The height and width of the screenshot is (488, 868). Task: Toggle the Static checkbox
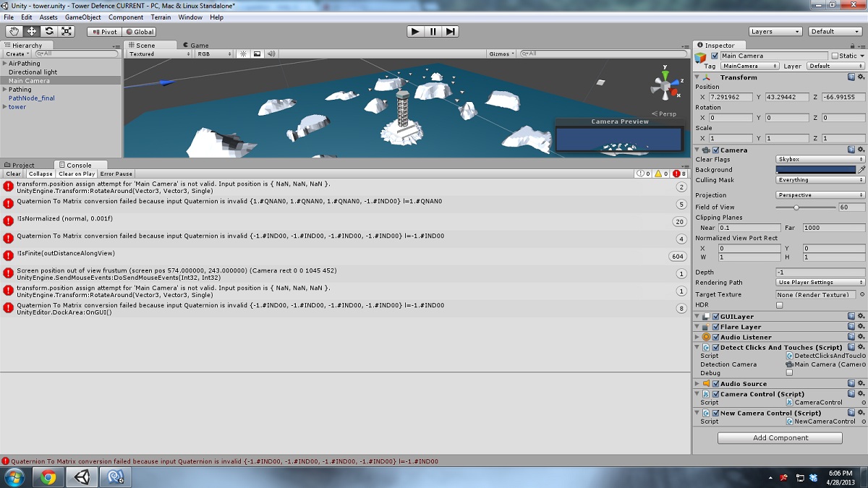pyautogui.click(x=835, y=56)
